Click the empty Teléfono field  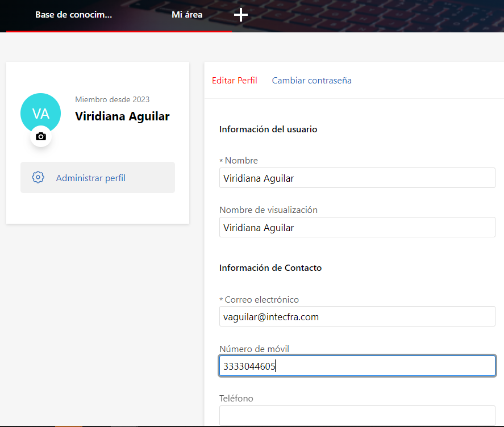(357, 415)
